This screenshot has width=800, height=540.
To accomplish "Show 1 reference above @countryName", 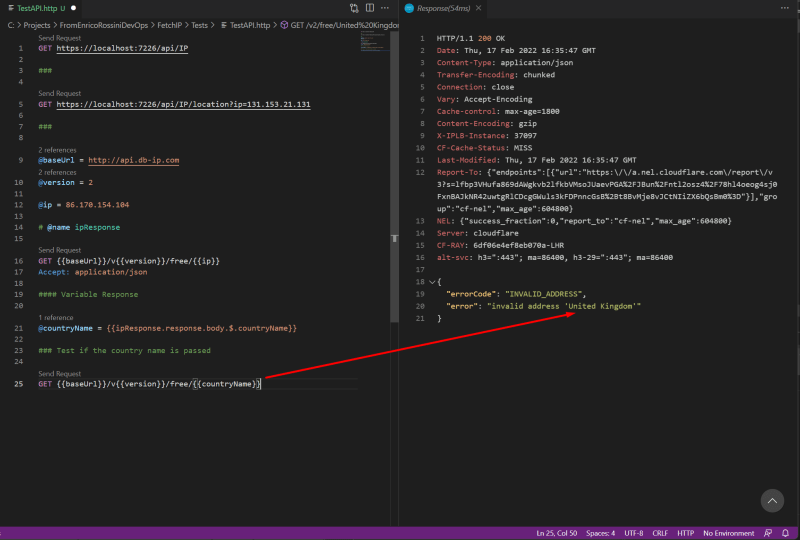I will 56,317.
